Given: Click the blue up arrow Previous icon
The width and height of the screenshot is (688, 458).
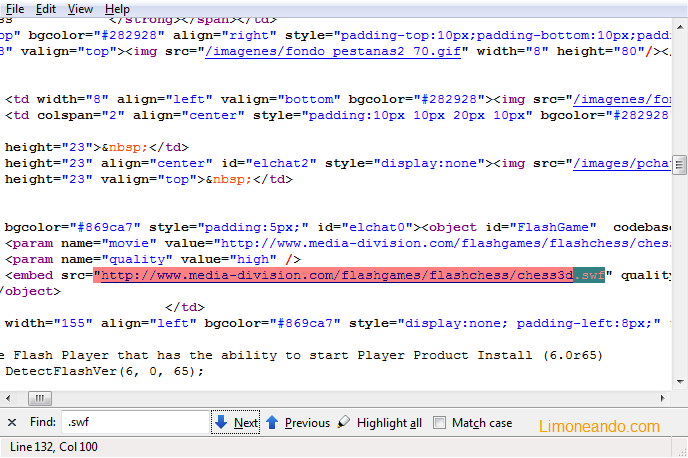Looking at the screenshot, I should click(x=272, y=422).
